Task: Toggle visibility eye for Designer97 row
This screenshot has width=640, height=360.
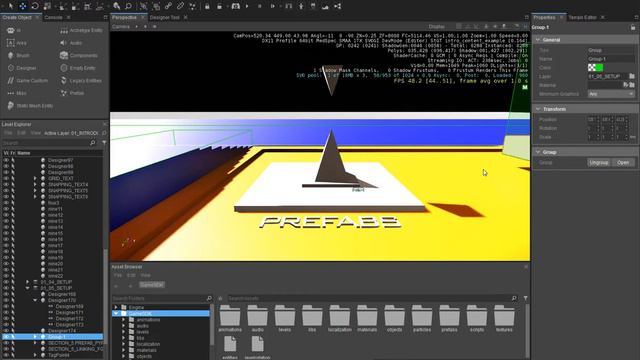Action: point(6,160)
